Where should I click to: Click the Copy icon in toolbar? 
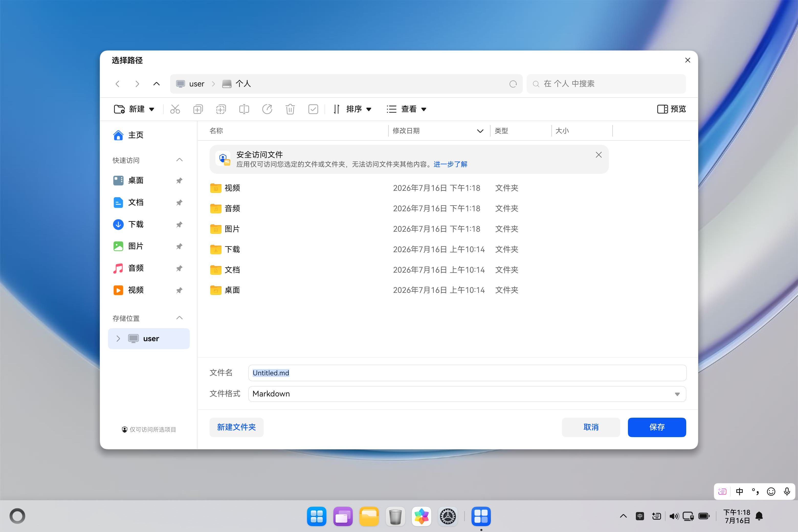point(198,109)
